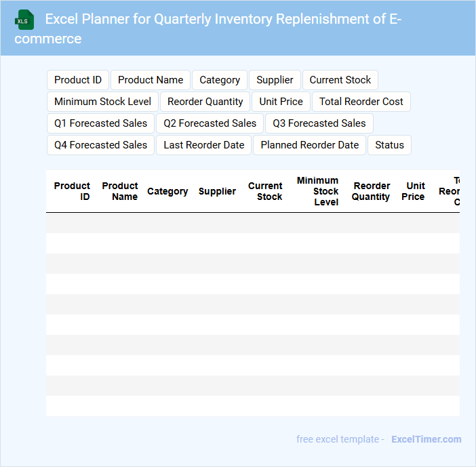This screenshot has height=467, width=476.
Task: Click the Reorder Quantity tag
Action: pyautogui.click(x=205, y=102)
